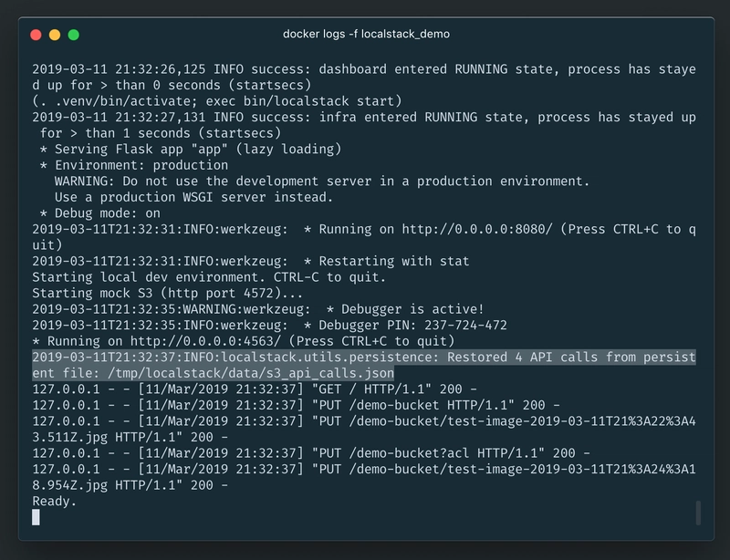730x560 pixels.
Task: Click 'Use a production WSGI server instead.' line
Action: pyautogui.click(x=193, y=197)
